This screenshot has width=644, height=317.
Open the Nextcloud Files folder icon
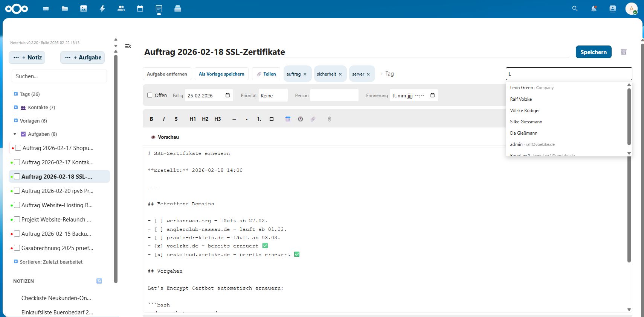(65, 9)
